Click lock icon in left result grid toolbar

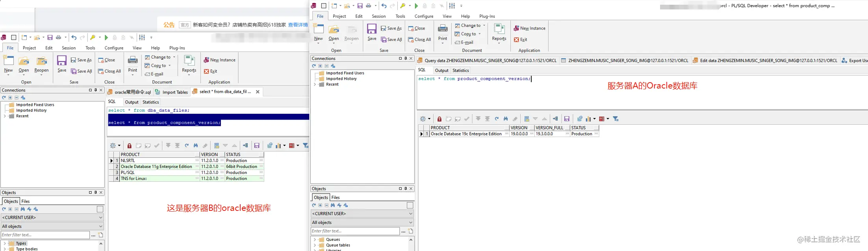[129, 146]
